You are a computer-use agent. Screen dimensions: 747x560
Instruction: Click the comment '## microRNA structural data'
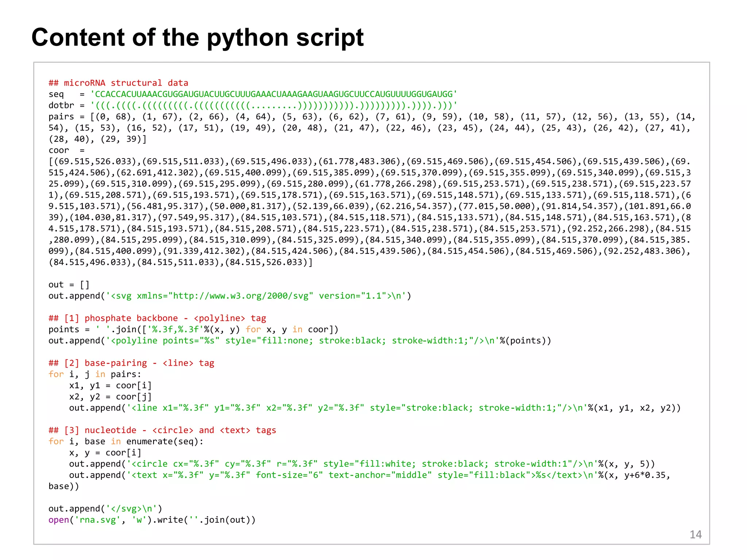[119, 83]
